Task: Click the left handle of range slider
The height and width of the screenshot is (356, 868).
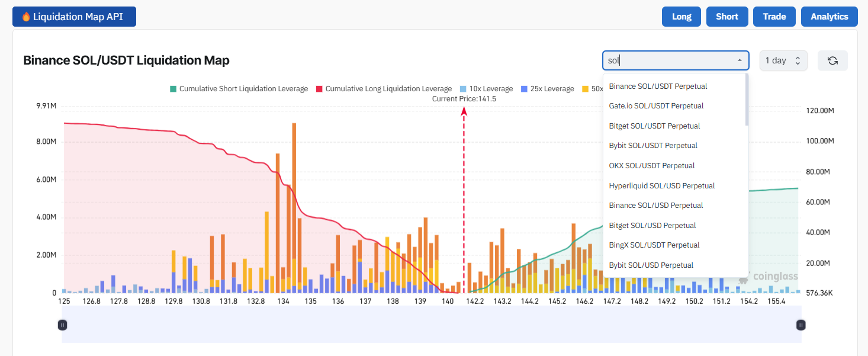Action: pyautogui.click(x=62, y=325)
